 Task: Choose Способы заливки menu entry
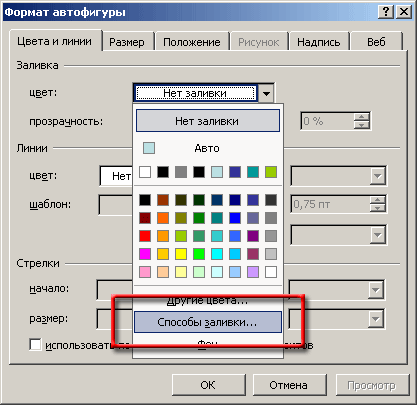208,322
